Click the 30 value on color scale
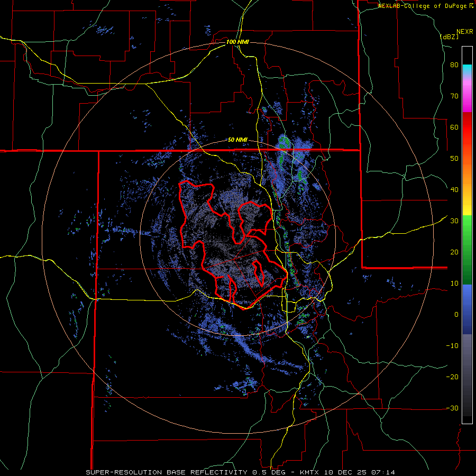This screenshot has height=476, width=476. 454,221
